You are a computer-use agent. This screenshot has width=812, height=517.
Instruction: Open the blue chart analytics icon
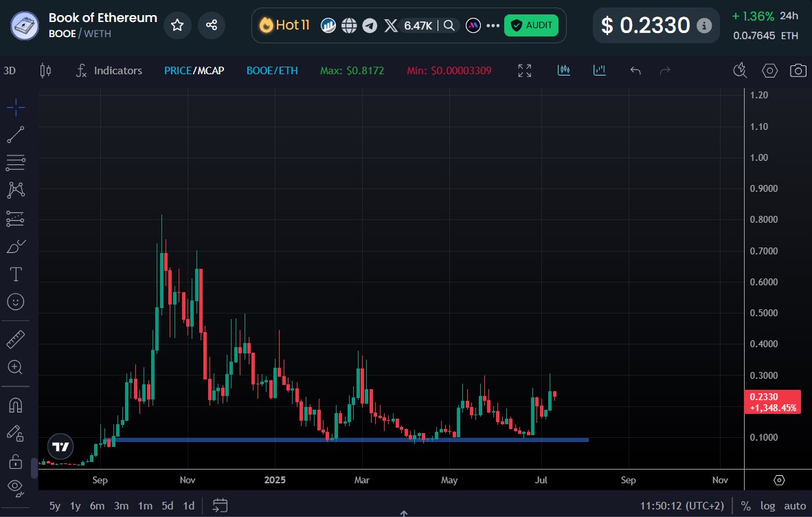328,25
